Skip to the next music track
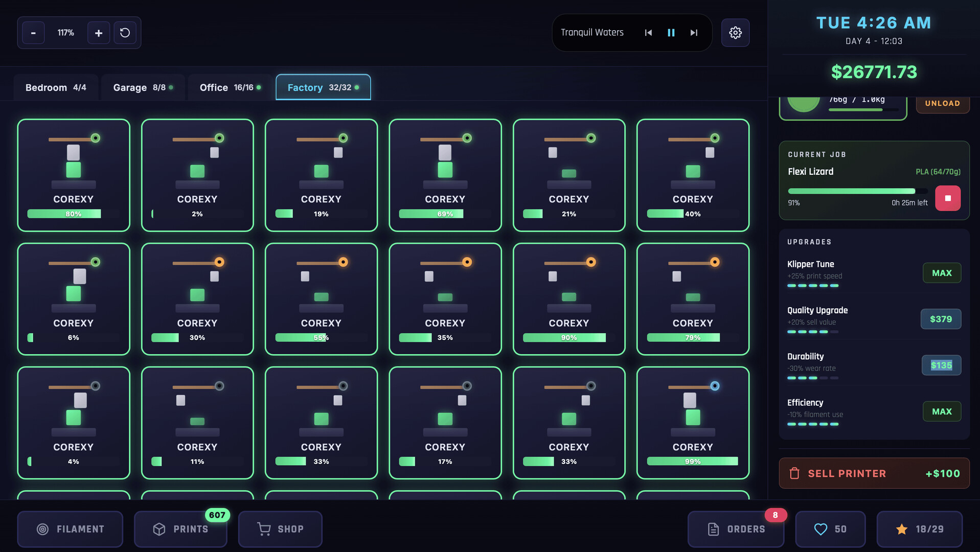This screenshot has height=552, width=980. (x=694, y=32)
